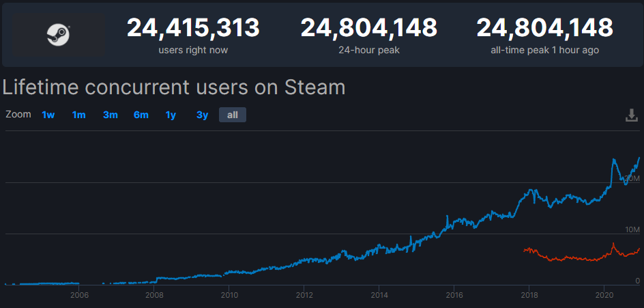Switch chart zoom to 3y
The width and height of the screenshot is (644, 308).
tap(202, 115)
